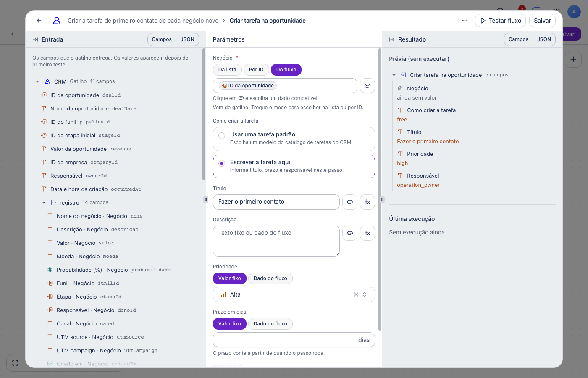
Task: Set Prazo em dias mode to Dado do fluxo
Action: tap(270, 324)
